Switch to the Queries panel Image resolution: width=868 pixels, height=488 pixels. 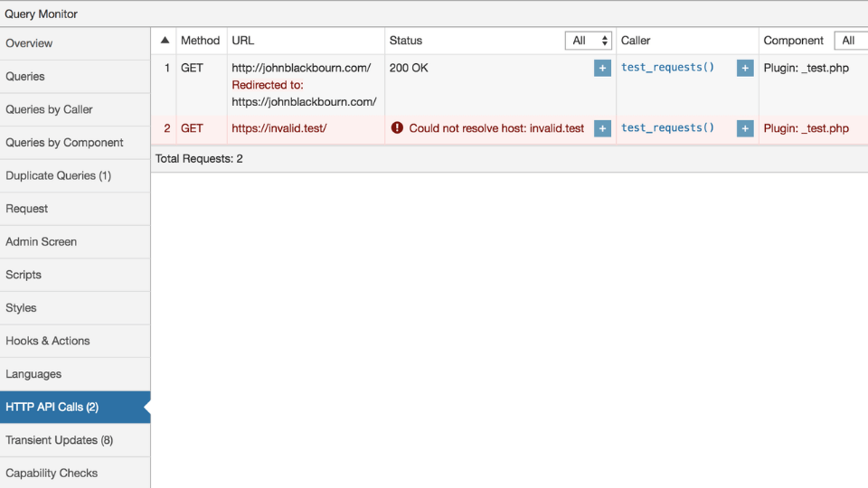[x=75, y=76]
